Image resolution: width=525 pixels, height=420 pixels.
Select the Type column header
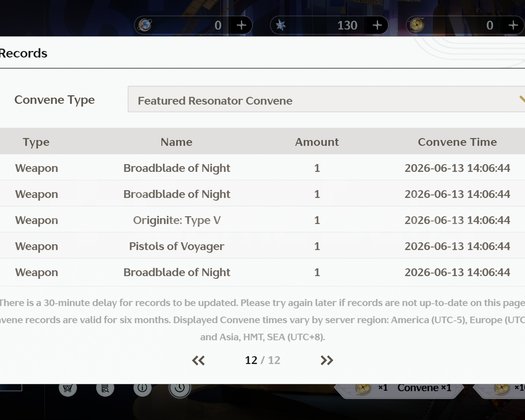[36, 142]
